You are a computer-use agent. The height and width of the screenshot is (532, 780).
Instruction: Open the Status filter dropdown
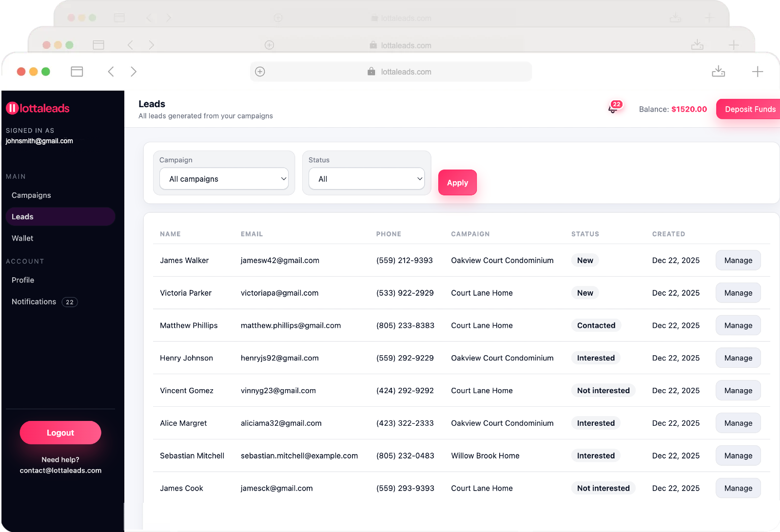coord(366,179)
